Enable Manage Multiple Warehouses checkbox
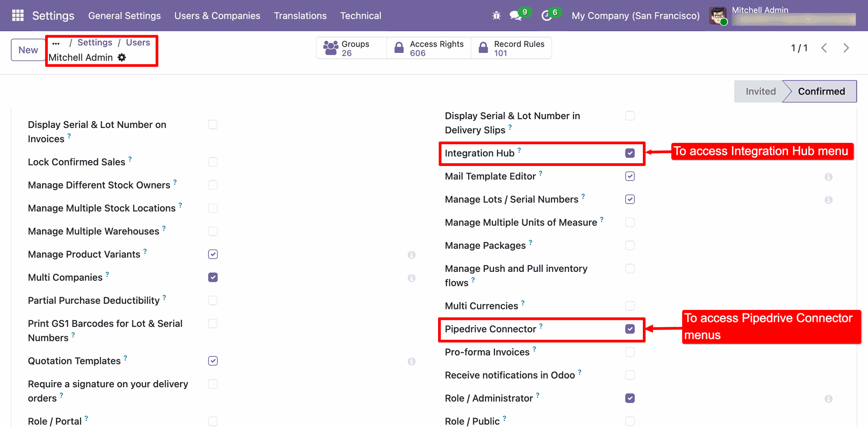The height and width of the screenshot is (427, 868). [x=213, y=231]
